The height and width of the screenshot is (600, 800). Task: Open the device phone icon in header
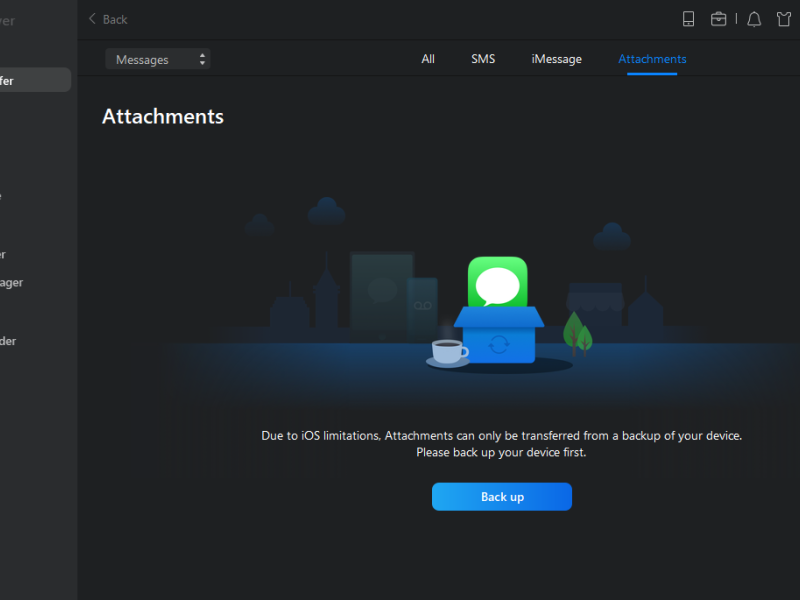tap(688, 19)
